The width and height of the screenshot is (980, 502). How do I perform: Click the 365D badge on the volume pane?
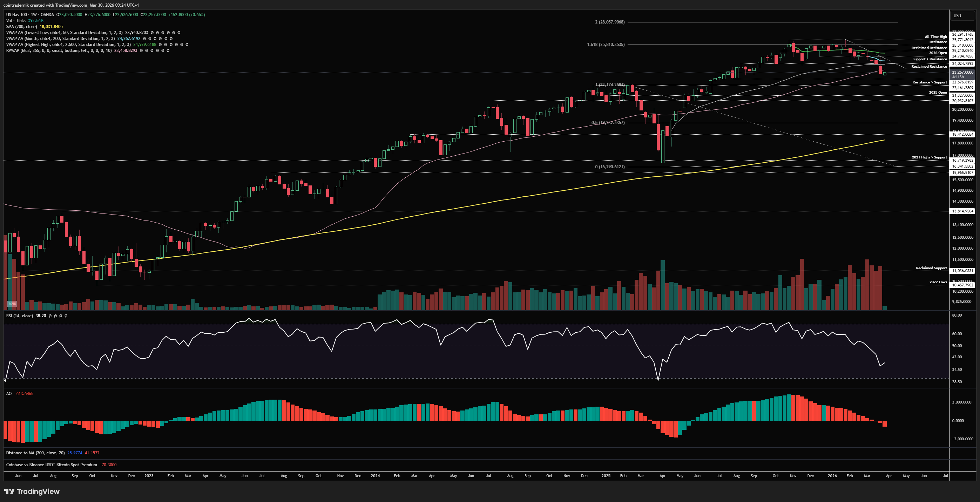(12, 304)
